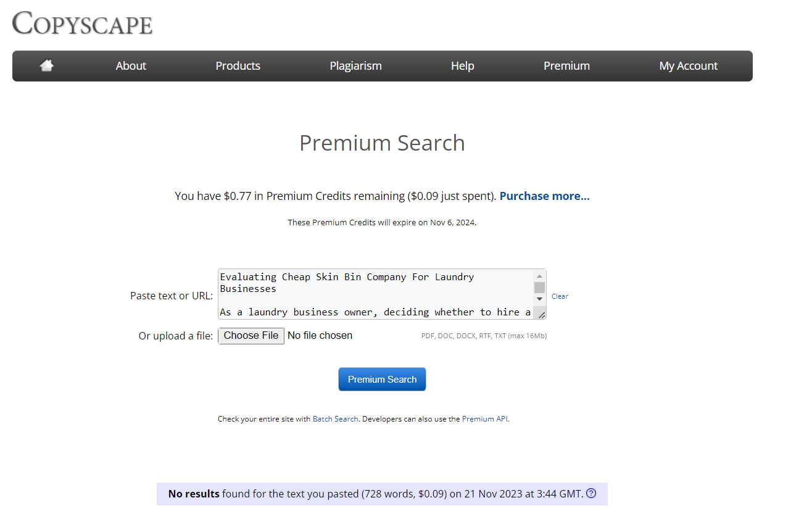Click the Clear link next to textbox

[560, 296]
